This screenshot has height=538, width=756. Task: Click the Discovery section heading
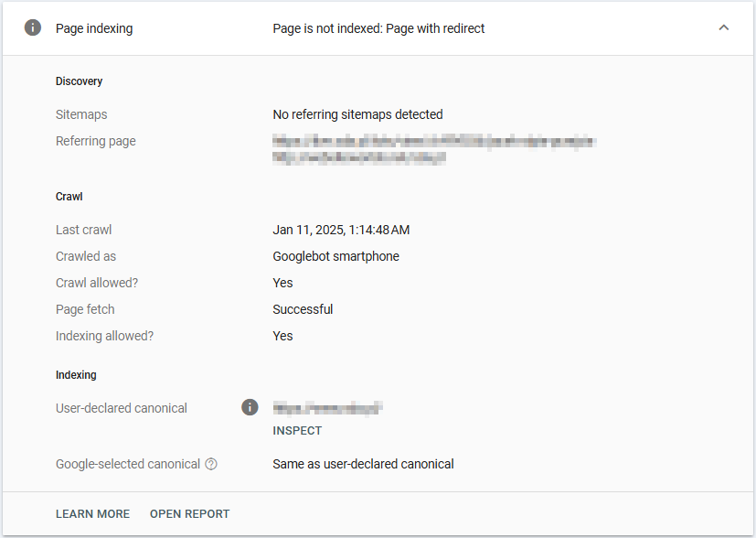pyautogui.click(x=80, y=81)
